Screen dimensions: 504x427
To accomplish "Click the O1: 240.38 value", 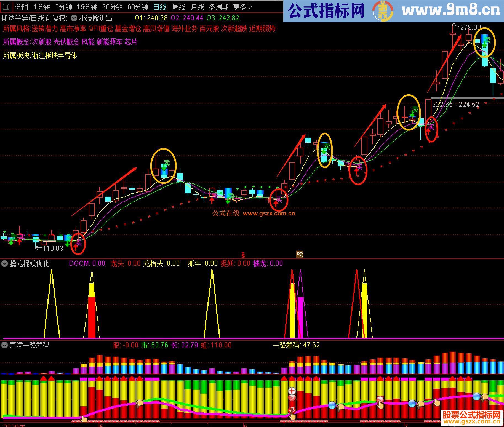I will click(151, 18).
